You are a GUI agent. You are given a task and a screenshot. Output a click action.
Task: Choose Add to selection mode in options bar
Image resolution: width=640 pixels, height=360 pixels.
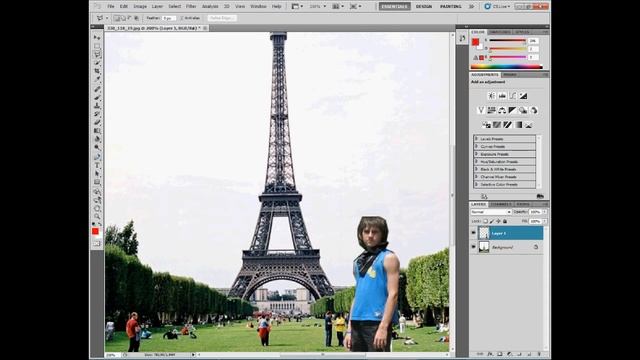123,18
